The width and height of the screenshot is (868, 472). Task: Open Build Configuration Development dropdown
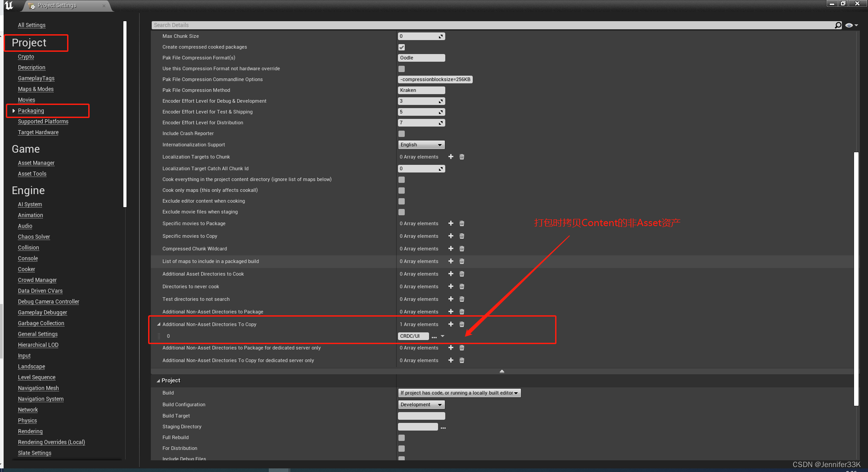click(x=421, y=404)
